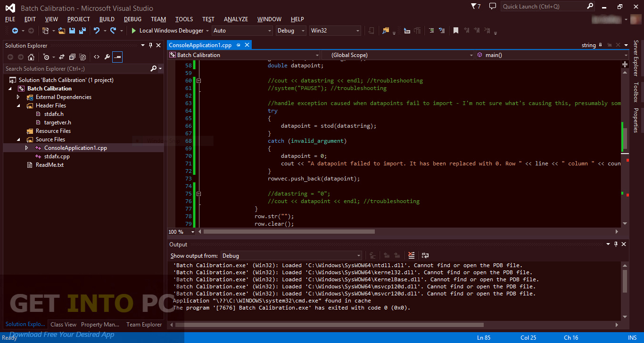Select ConsoleApplication1.cpp in Solution Explorer

click(x=75, y=148)
